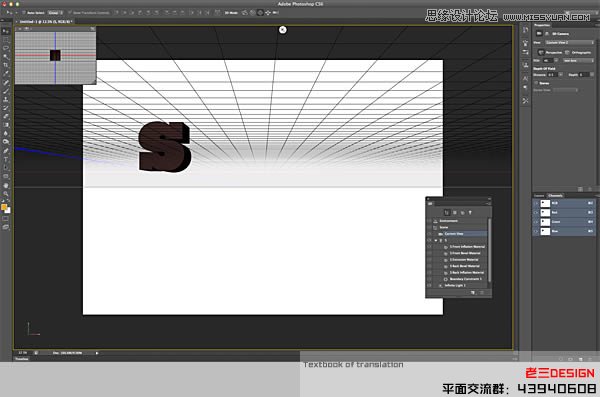
Task: Switch to the Channels tab
Action: 555,196
